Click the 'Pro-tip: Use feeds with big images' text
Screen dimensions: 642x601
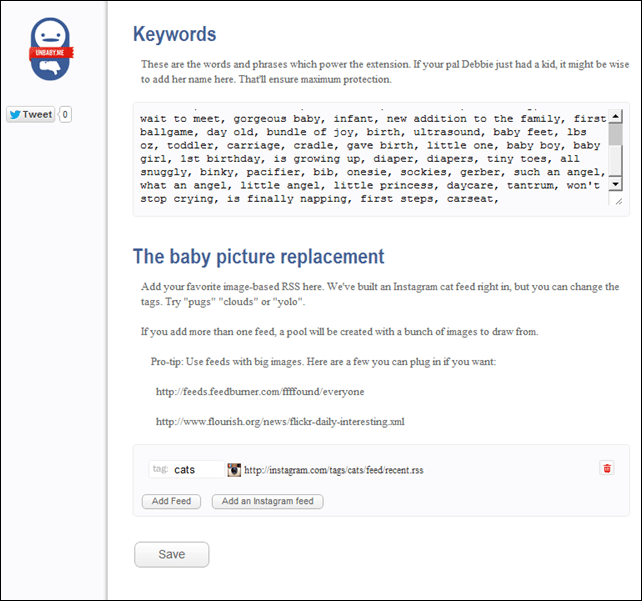pyautogui.click(x=323, y=362)
